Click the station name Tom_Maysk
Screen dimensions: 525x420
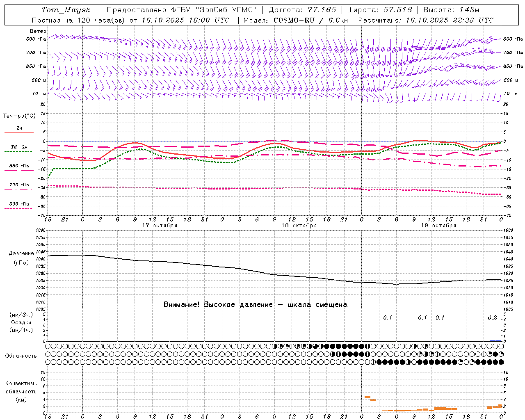tap(66, 10)
